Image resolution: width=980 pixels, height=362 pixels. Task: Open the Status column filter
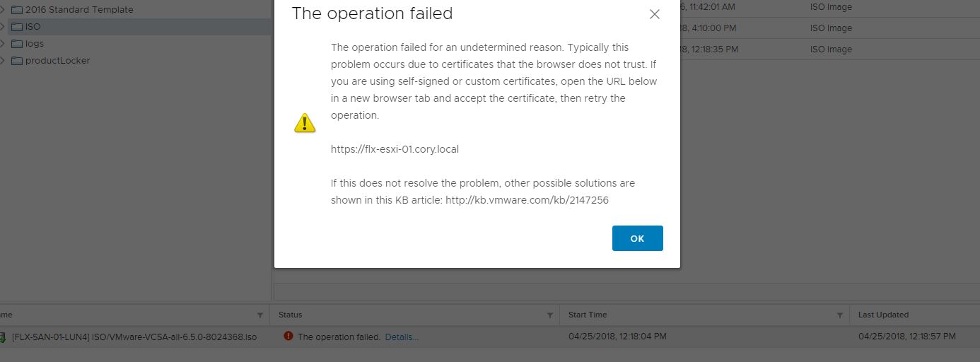(550, 315)
